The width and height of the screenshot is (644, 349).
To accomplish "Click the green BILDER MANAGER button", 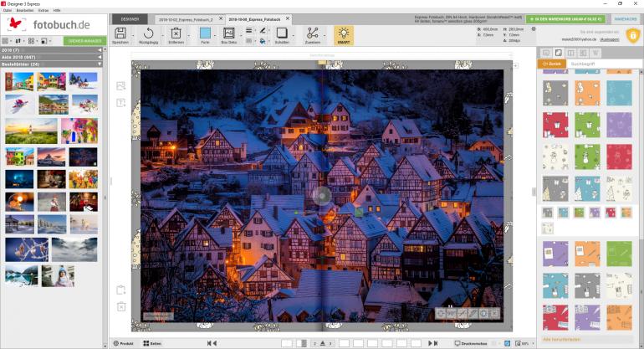I will coord(84,41).
